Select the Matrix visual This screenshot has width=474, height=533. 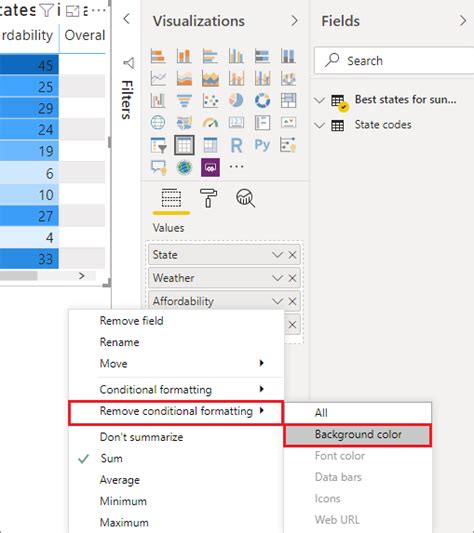tap(210, 145)
